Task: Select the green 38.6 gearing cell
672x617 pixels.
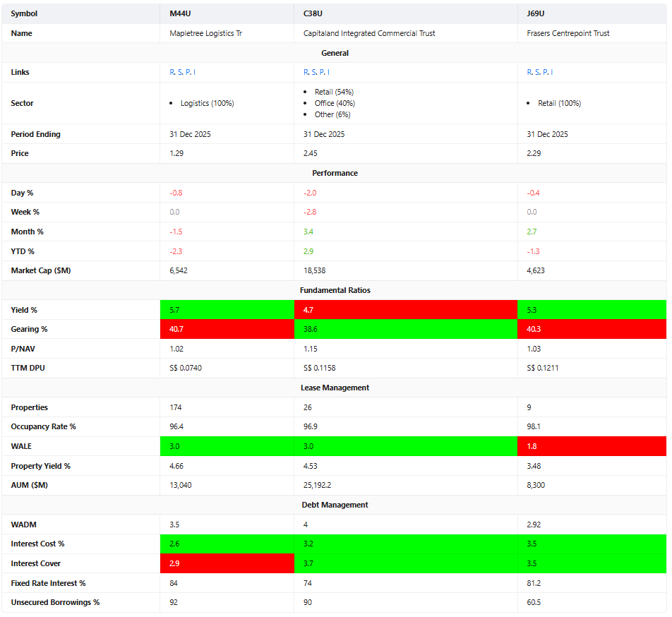Action: pos(405,329)
